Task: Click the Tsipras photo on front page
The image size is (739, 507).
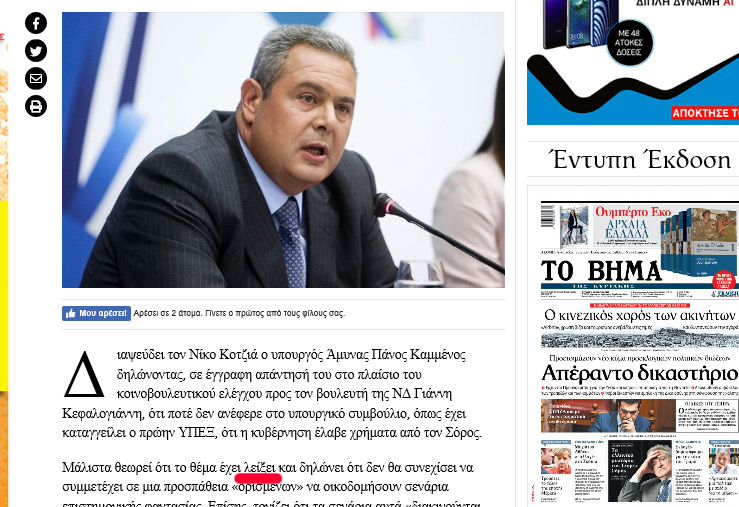Action: pyautogui.click(x=631, y=416)
